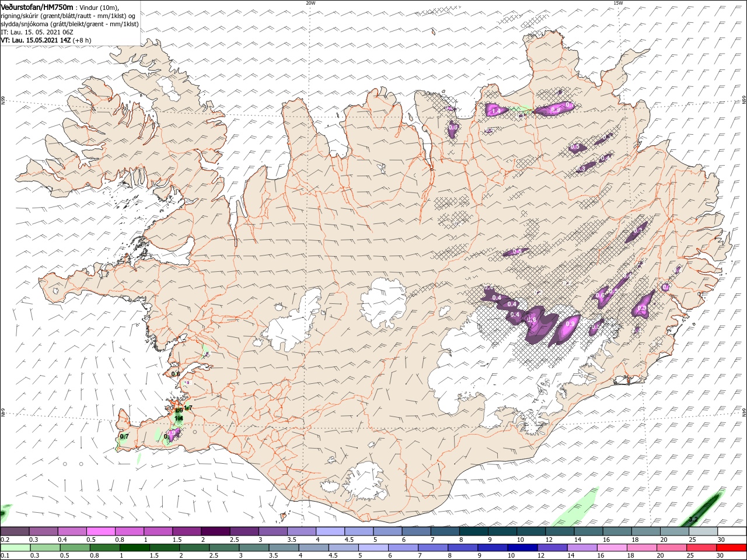This screenshot has height=560, width=747.
Task: Pick the pale green 0.1 lower legend swatch
Action: tap(15, 548)
